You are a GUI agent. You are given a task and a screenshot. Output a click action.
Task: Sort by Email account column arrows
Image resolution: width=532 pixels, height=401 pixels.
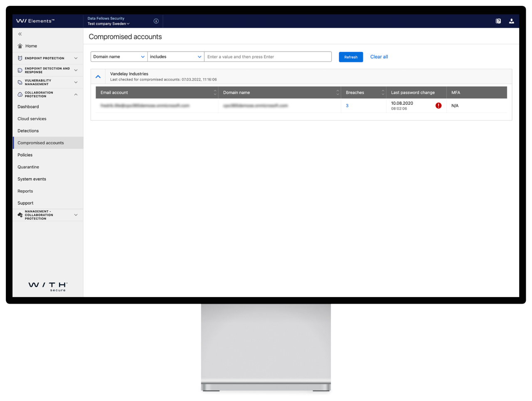coord(215,92)
